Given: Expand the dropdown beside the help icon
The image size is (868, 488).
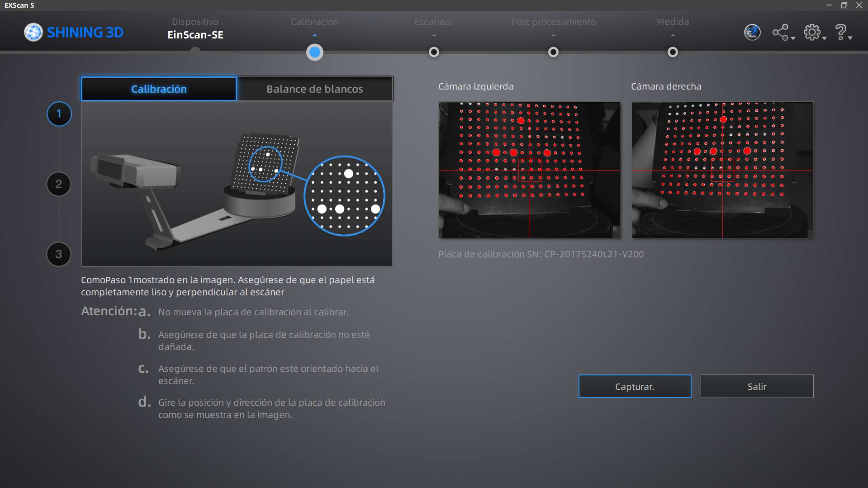Looking at the screenshot, I should [x=849, y=38].
